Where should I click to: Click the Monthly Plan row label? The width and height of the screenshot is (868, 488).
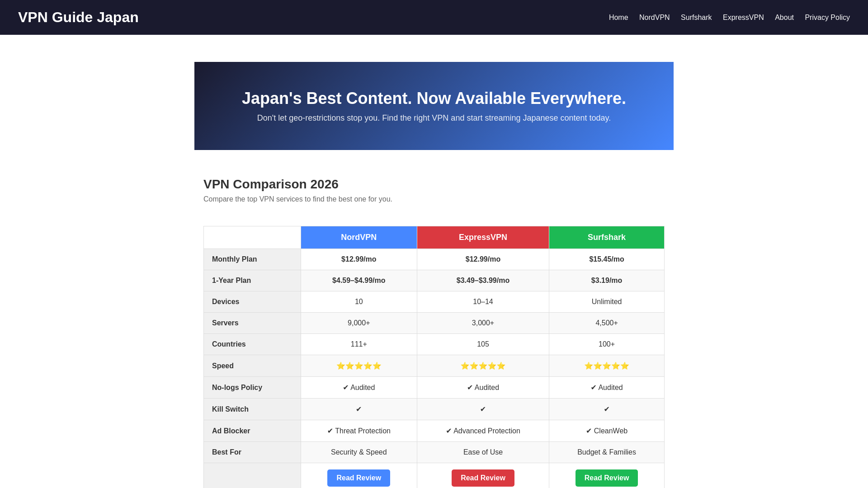pyautogui.click(x=252, y=259)
